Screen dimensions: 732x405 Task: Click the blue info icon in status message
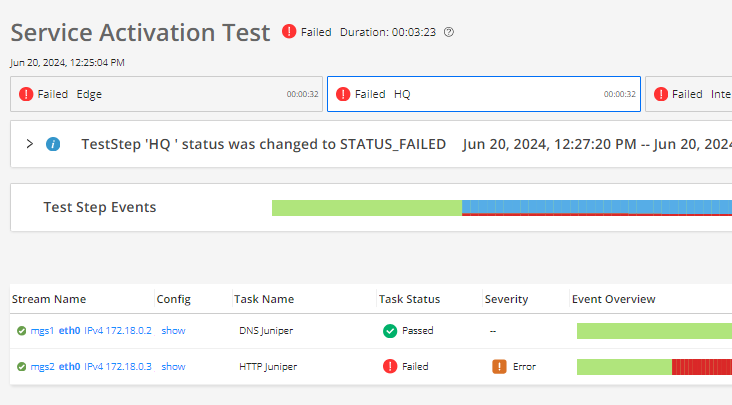tap(54, 144)
